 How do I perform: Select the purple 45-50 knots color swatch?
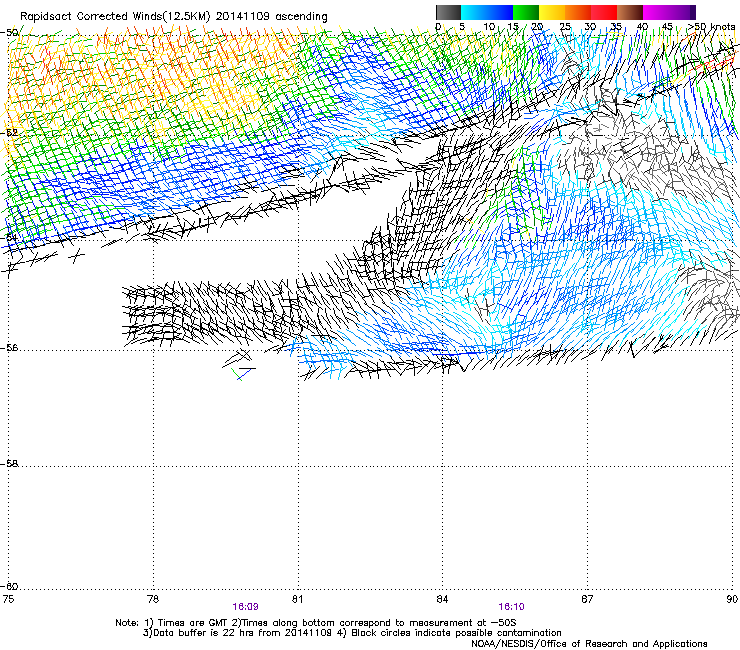coord(682,13)
